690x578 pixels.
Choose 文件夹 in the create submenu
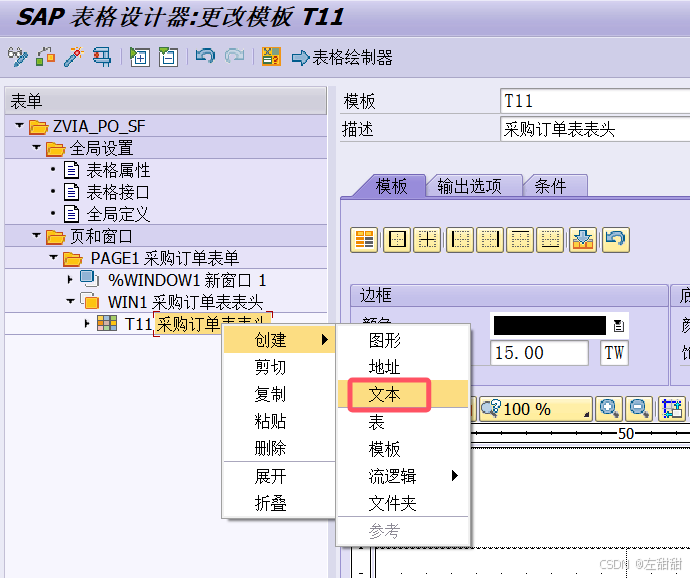(403, 503)
